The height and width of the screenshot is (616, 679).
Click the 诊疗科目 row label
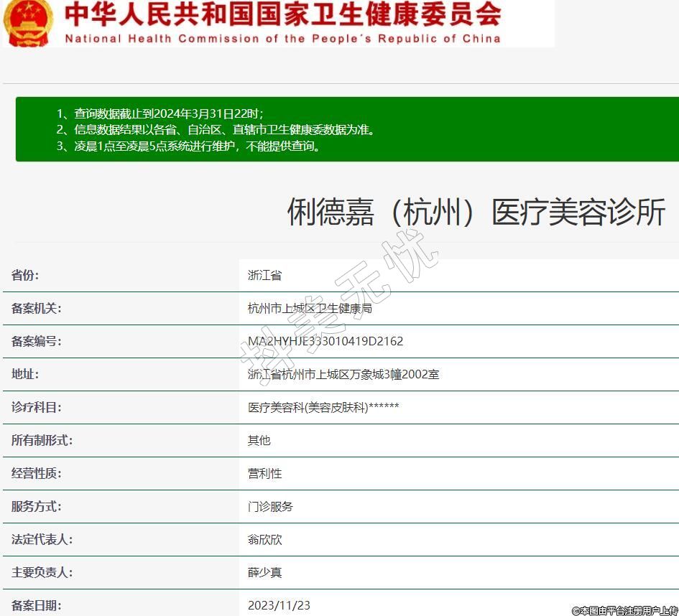tap(36, 407)
